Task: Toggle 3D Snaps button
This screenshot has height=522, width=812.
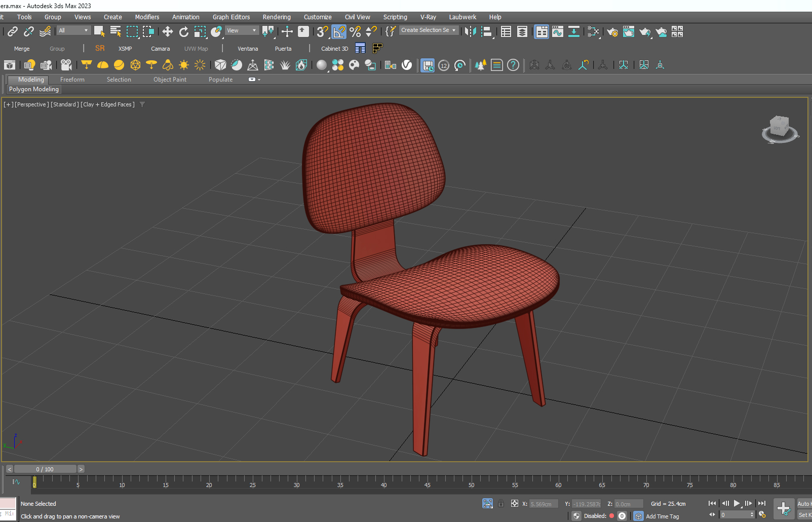Action: (323, 31)
